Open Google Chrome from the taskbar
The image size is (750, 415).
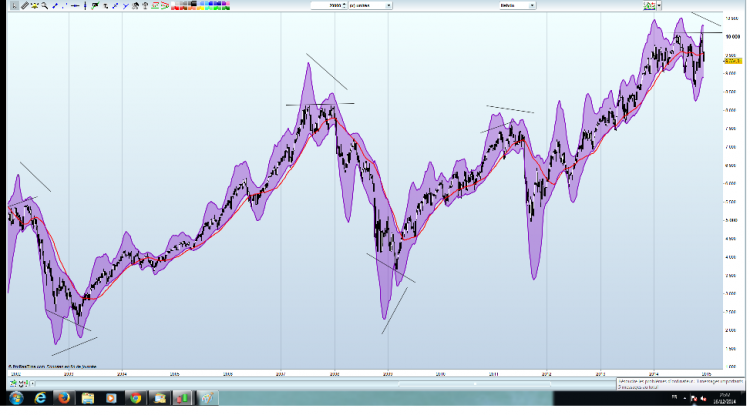136,398
